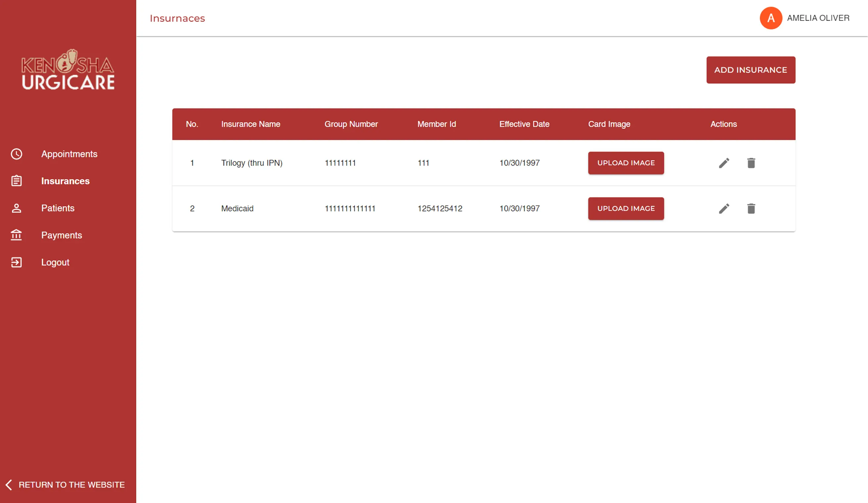Click the Amelia Oliver avatar circle

click(x=770, y=18)
